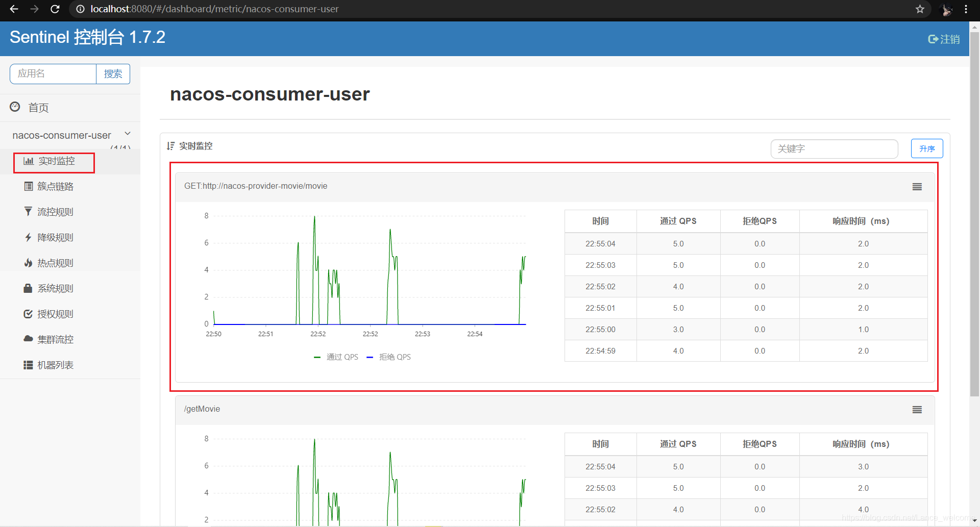Click the lightning icon of 降级规则
Image resolution: width=980 pixels, height=527 pixels.
point(28,237)
